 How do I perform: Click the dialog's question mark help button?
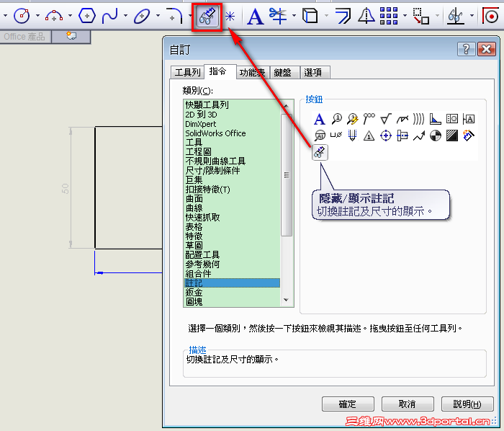[x=466, y=50]
